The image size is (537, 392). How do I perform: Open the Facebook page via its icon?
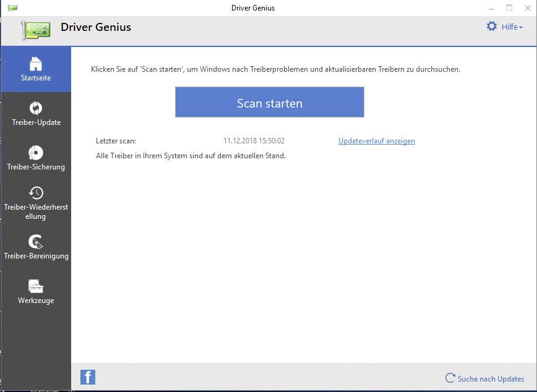point(87,377)
